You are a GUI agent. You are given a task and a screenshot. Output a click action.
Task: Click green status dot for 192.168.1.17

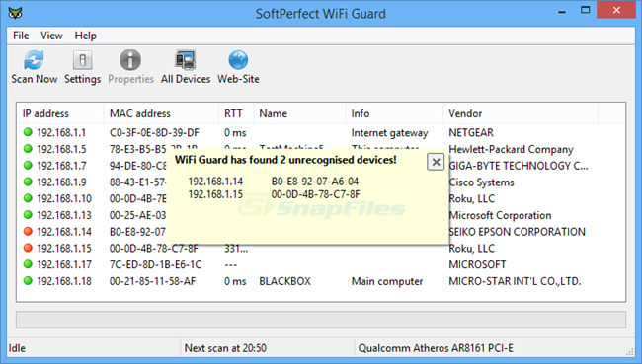28,264
